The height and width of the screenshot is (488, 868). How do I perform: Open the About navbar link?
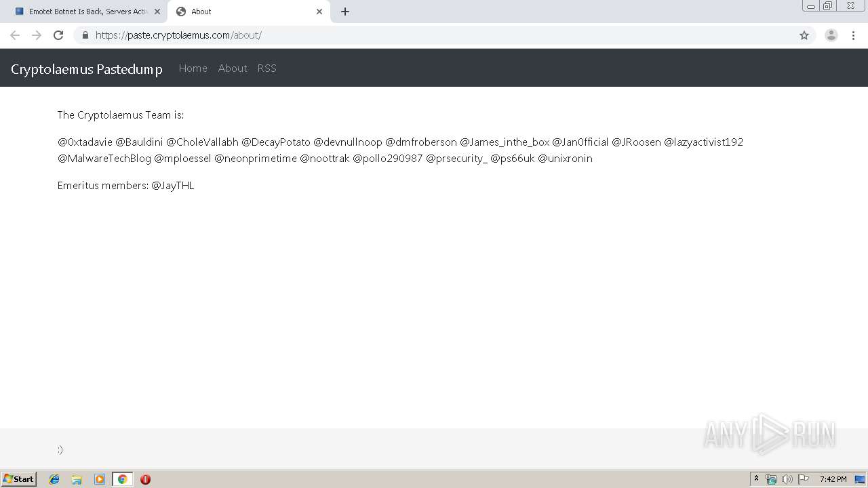point(233,68)
